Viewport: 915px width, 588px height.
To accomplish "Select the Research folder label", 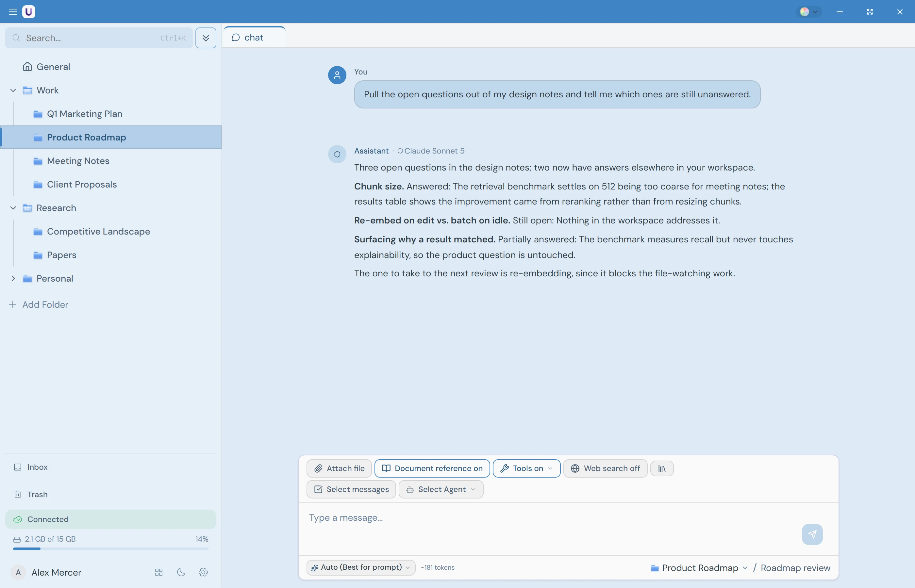I will (x=56, y=208).
